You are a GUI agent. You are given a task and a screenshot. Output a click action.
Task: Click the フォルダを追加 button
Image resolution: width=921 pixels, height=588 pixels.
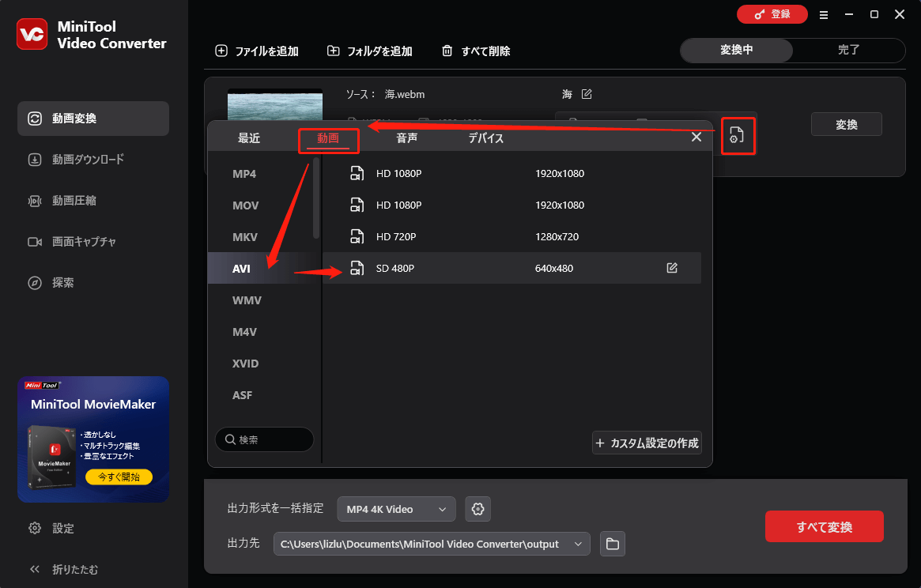369,51
